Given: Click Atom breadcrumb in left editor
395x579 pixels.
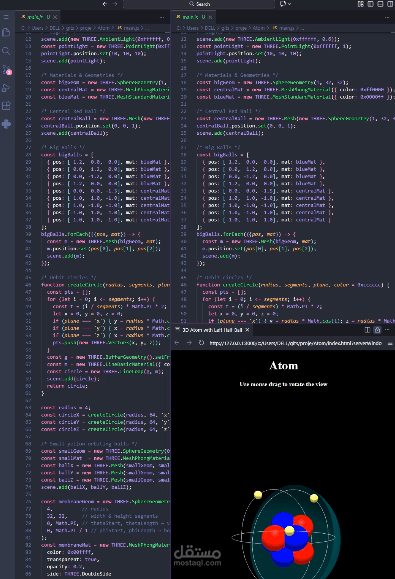Looking at the screenshot, I should click(103, 28).
